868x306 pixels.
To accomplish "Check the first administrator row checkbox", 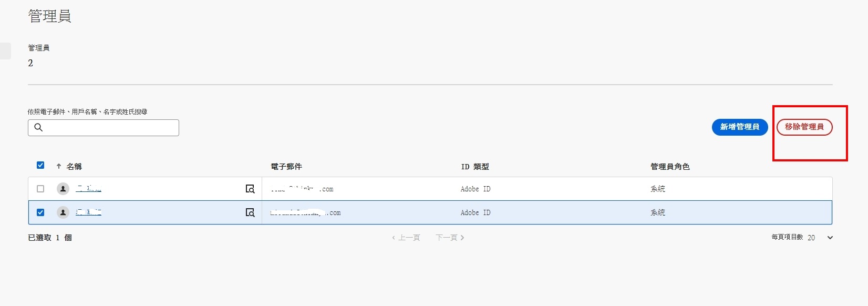I will (x=40, y=189).
